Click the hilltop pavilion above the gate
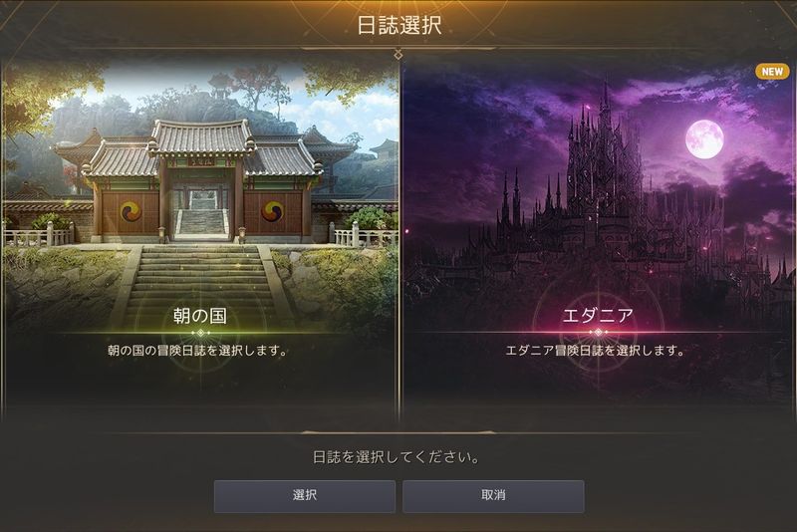 point(220,85)
